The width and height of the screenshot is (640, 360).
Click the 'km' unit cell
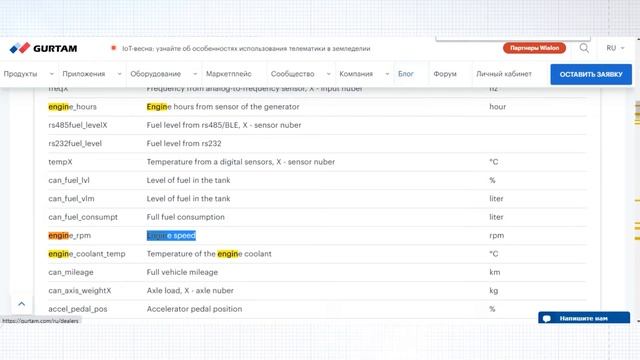[495, 272]
